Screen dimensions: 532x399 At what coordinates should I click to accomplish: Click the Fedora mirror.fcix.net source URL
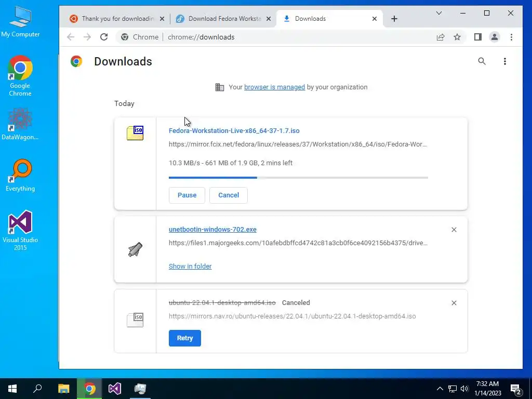(x=298, y=144)
